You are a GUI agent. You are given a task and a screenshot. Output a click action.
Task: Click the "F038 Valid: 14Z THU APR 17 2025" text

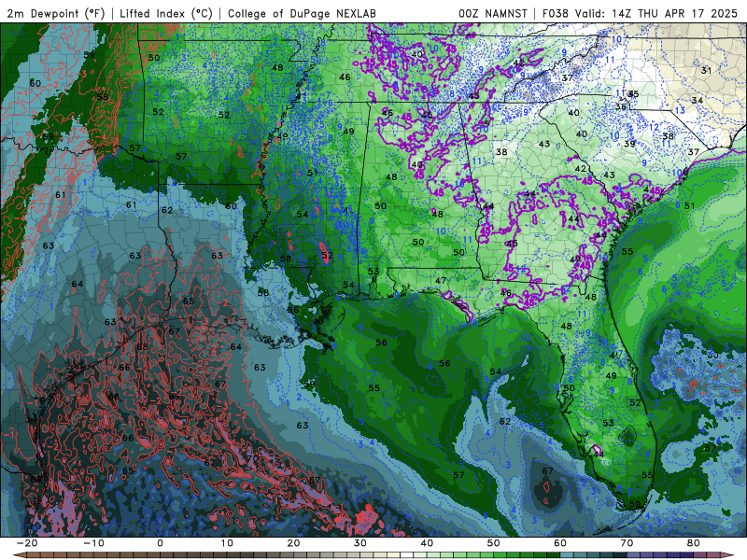click(640, 13)
